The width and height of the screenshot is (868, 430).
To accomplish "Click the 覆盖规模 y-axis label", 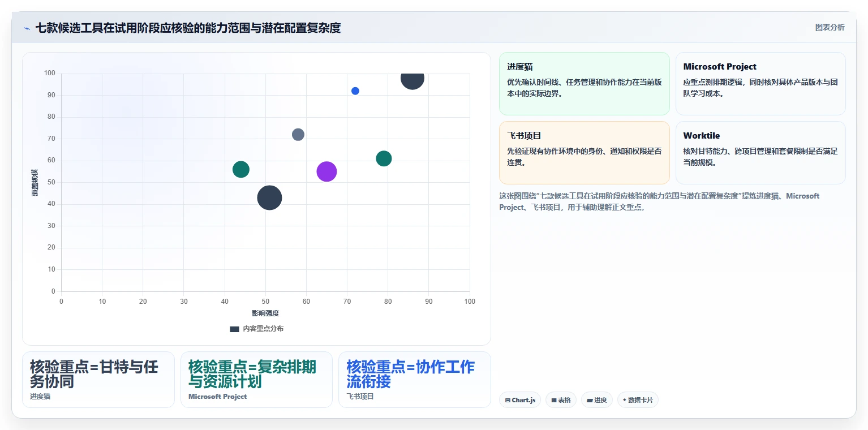I will (35, 183).
